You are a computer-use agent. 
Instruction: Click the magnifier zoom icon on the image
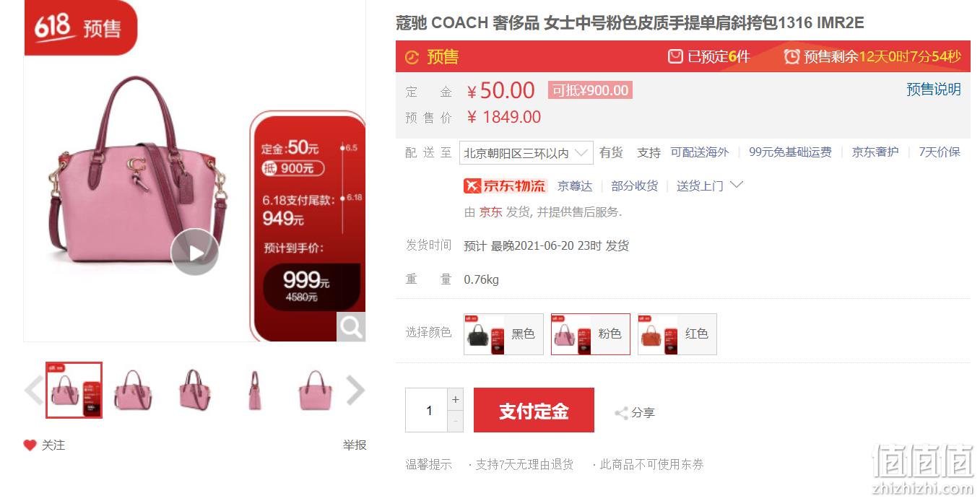pos(351,327)
